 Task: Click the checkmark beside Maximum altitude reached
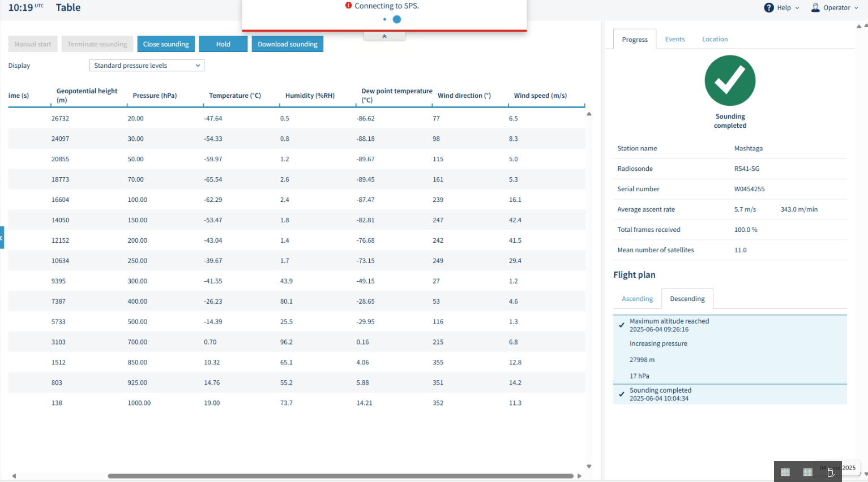coord(622,325)
